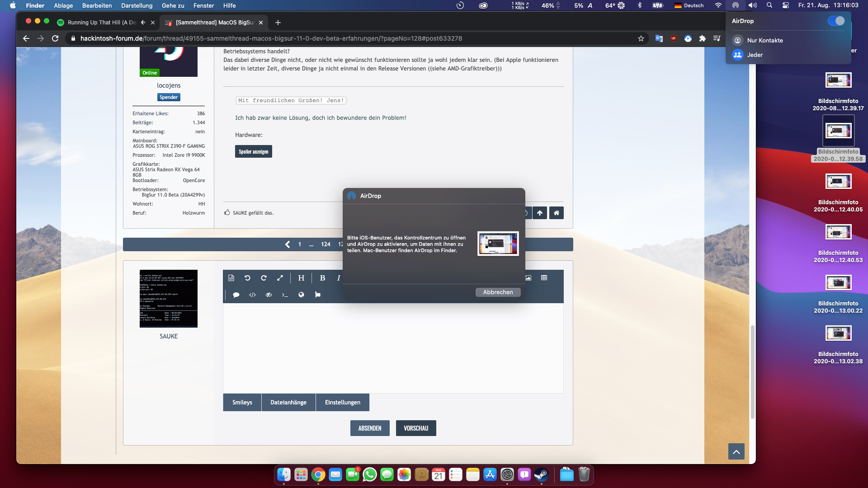Click the ABSENDEN button
Image resolution: width=868 pixels, height=488 pixels.
370,428
